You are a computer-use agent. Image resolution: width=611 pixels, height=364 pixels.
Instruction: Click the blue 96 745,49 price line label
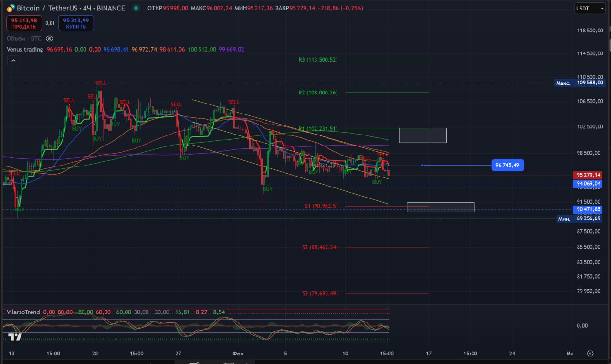[508, 165]
